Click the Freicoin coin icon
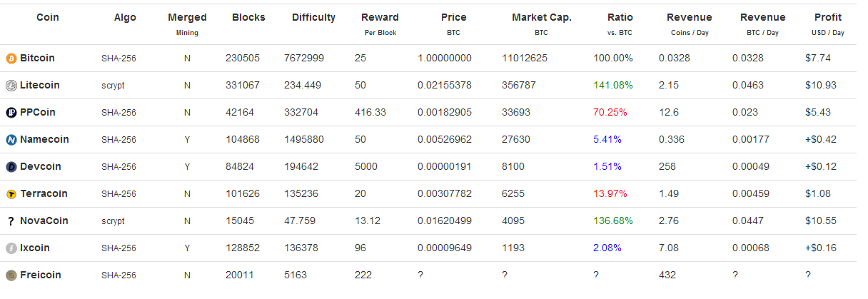Image resolution: width=868 pixels, height=299 pixels. (x=11, y=275)
